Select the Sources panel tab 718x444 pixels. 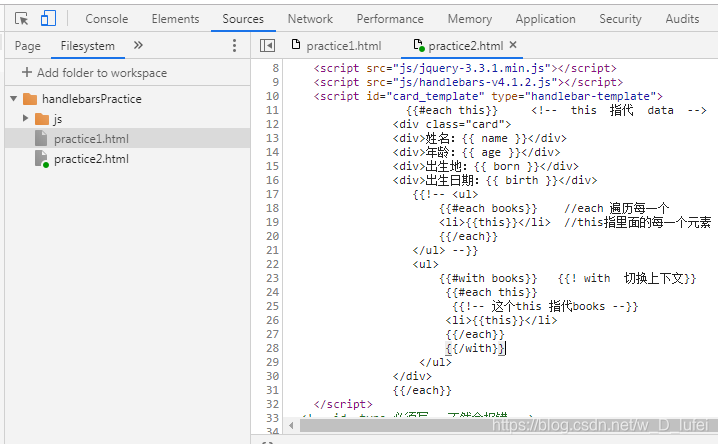[243, 19]
